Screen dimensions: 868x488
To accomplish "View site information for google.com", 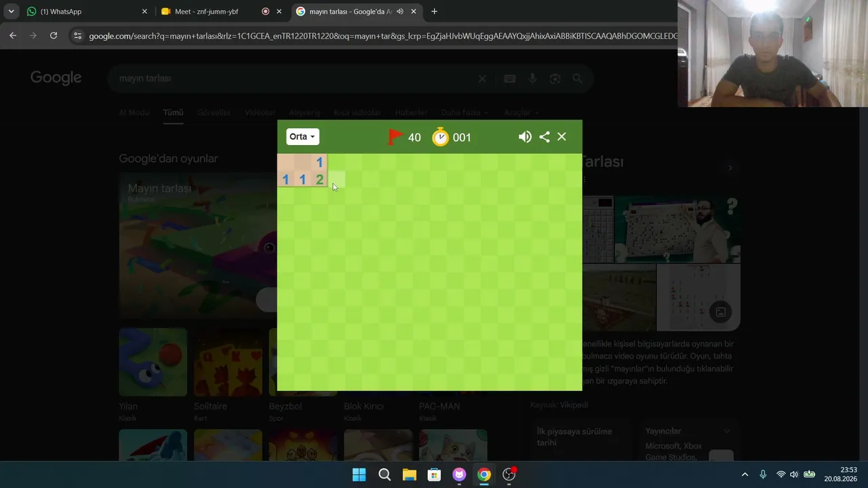I will click(x=77, y=36).
